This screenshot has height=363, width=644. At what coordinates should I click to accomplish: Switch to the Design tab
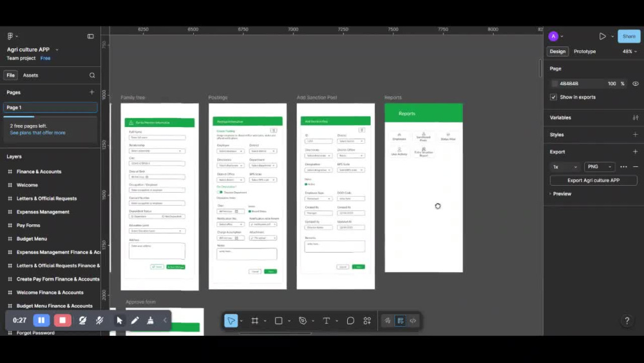click(557, 52)
